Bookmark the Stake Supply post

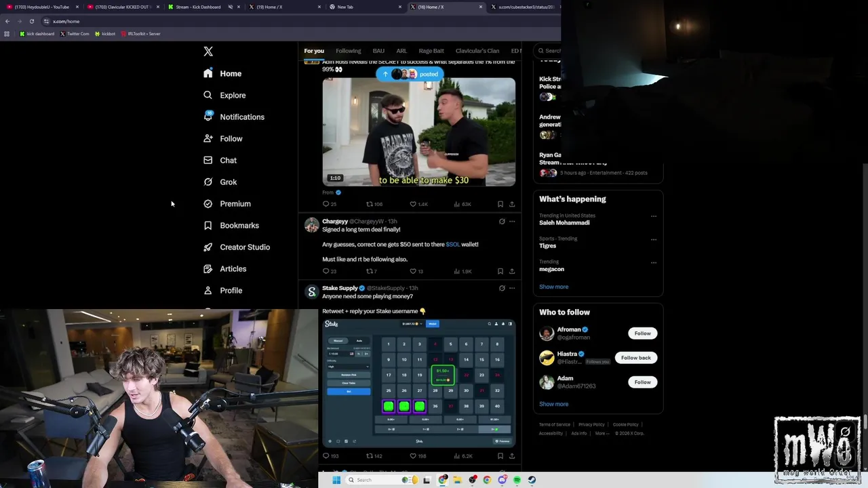point(500,456)
